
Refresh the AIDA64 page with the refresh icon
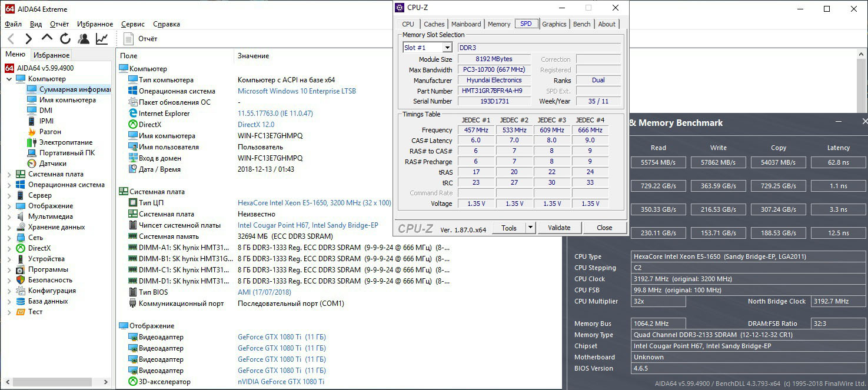tap(65, 39)
